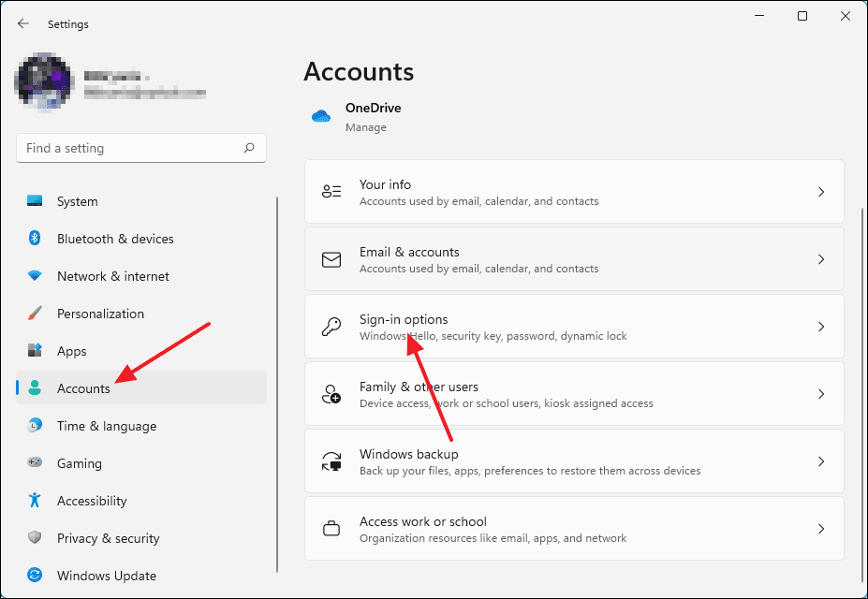This screenshot has width=868, height=599.
Task: Click the Family & other users icon
Action: [331, 394]
